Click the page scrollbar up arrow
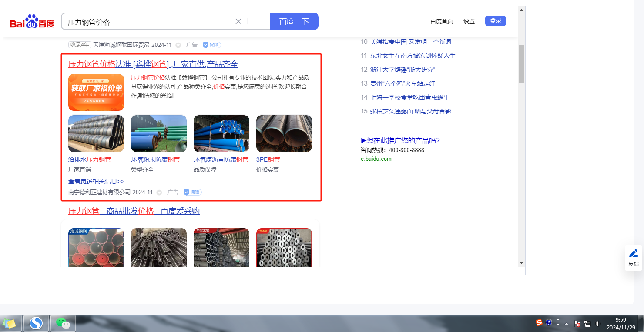This screenshot has width=644, height=332. click(x=521, y=10)
